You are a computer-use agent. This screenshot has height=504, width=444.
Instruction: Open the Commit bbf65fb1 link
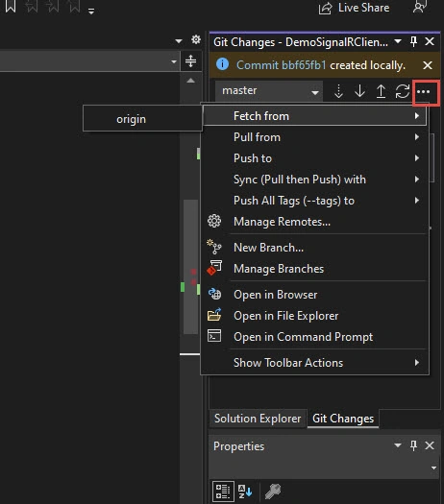282,65
